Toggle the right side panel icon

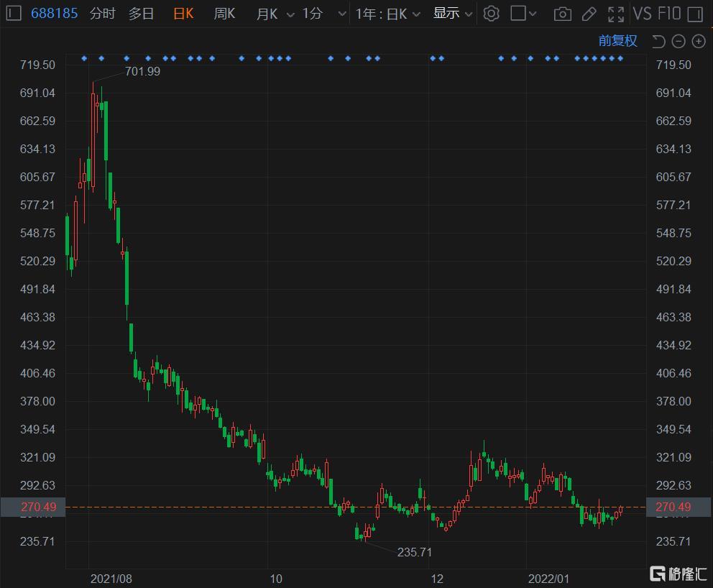point(694,14)
